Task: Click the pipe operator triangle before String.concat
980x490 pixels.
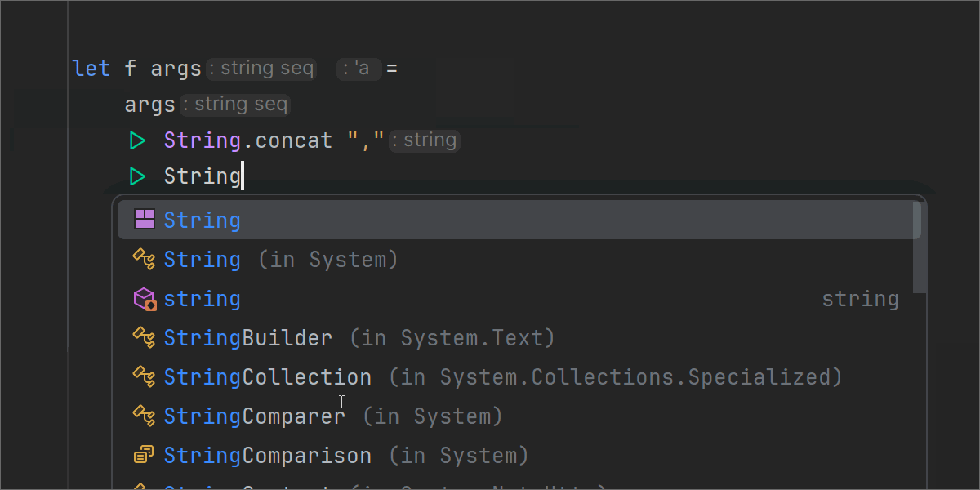Action: 137,140
